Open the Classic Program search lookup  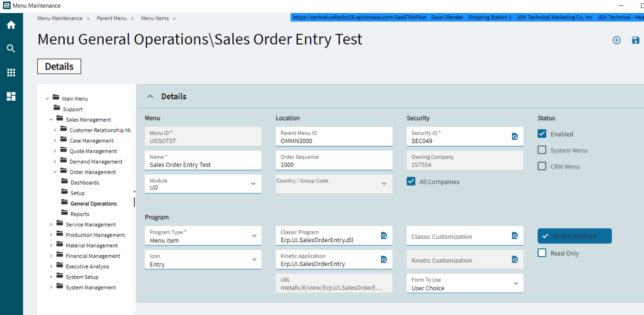coord(384,236)
